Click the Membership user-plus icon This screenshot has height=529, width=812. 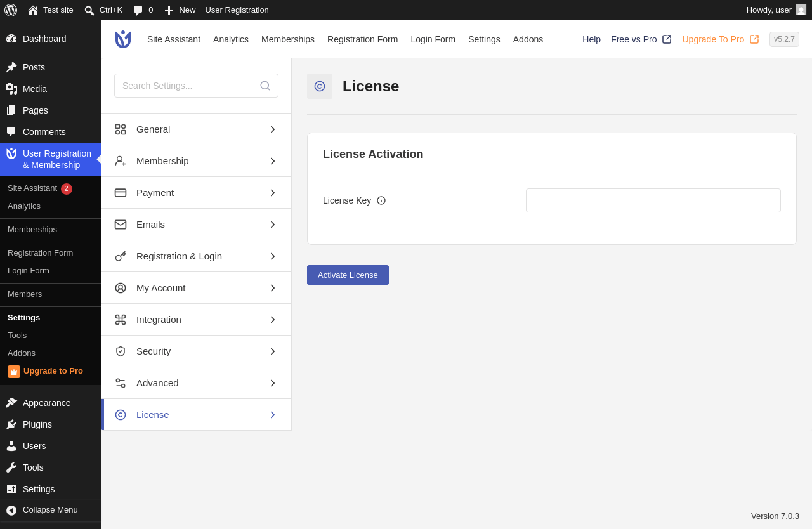[x=121, y=161]
